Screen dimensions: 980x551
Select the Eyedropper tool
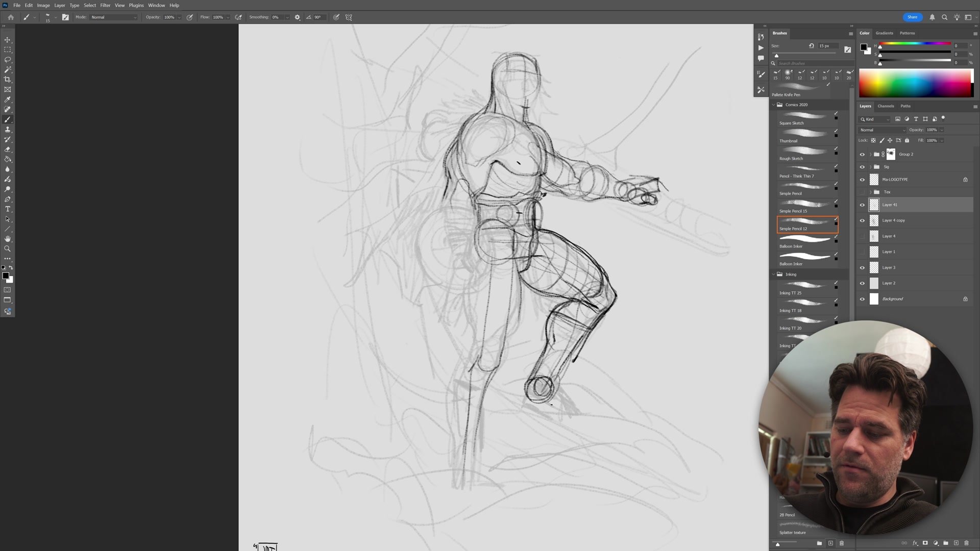[7, 99]
